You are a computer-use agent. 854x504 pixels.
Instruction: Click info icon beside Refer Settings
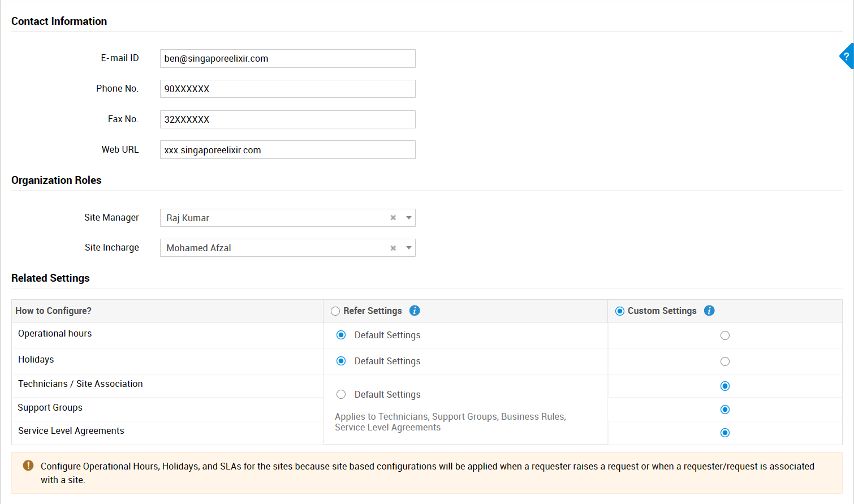coord(415,311)
